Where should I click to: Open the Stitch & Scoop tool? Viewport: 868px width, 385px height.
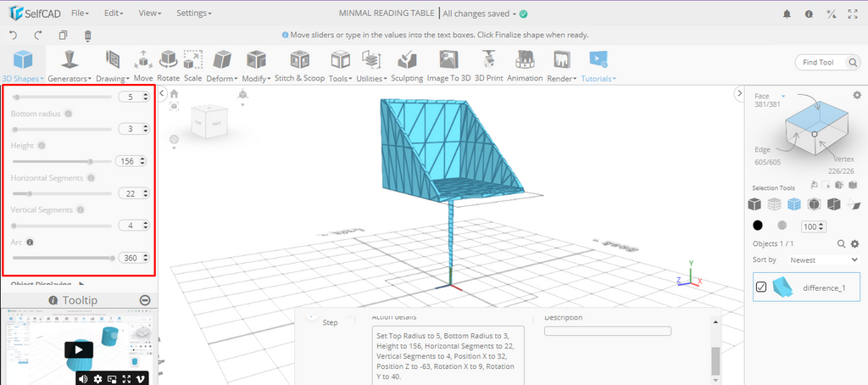[299, 65]
